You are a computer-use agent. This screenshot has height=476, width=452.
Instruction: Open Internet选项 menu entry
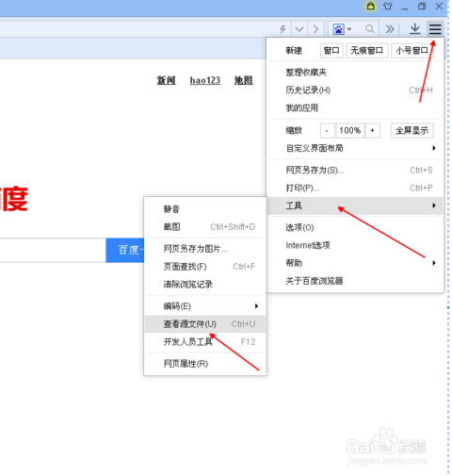tap(355, 245)
